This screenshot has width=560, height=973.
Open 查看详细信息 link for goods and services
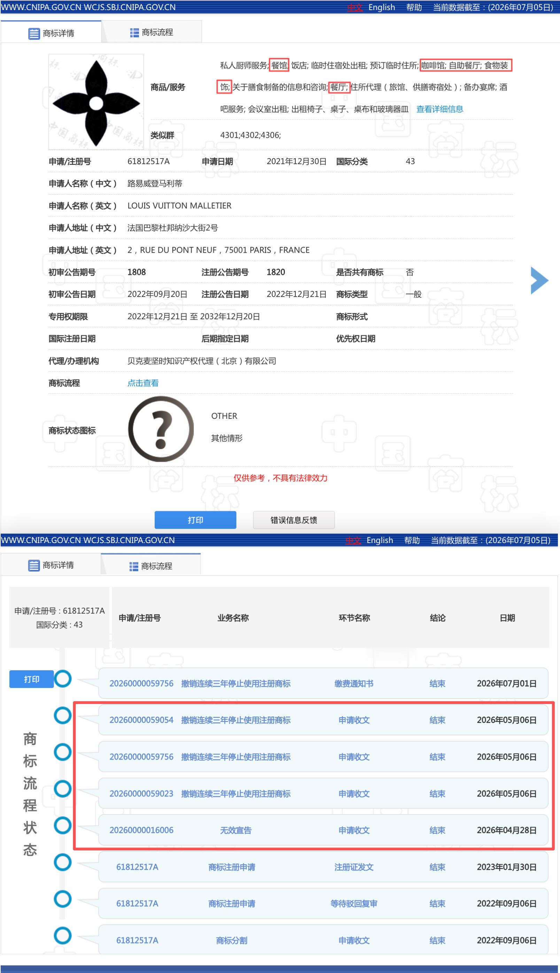point(440,109)
